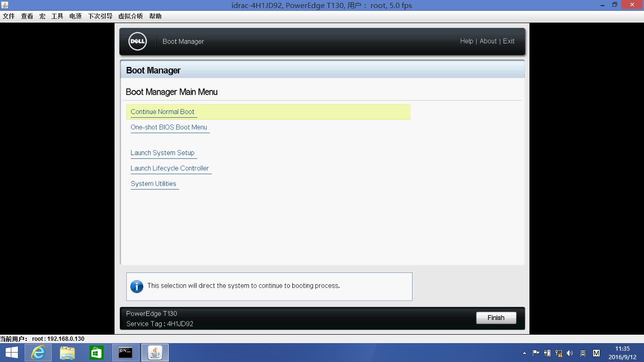Open the 文件 menu
This screenshot has height=362, width=644.
pos(9,16)
